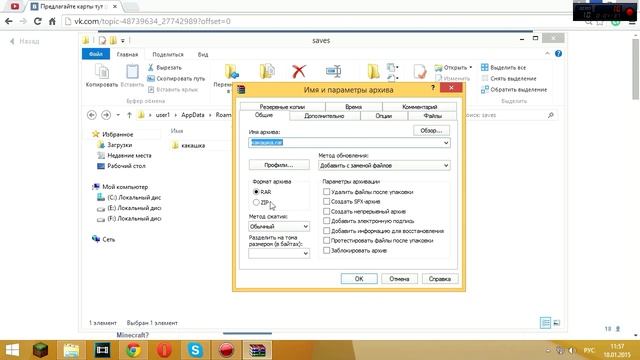Enable 'Создать SFX-архив' checkbox

327,201
